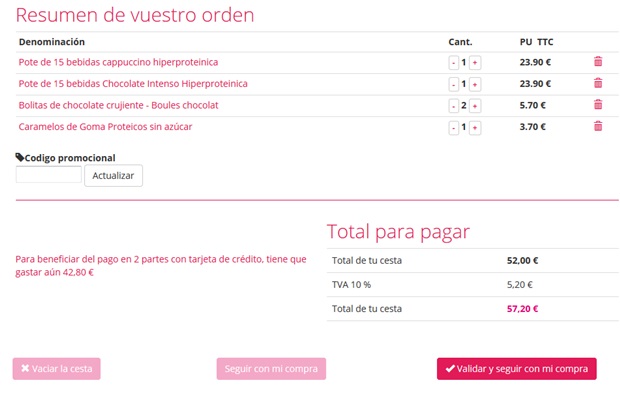The width and height of the screenshot is (620, 396).
Task: Increase Caramelos de Goma quantity
Action: 475,127
